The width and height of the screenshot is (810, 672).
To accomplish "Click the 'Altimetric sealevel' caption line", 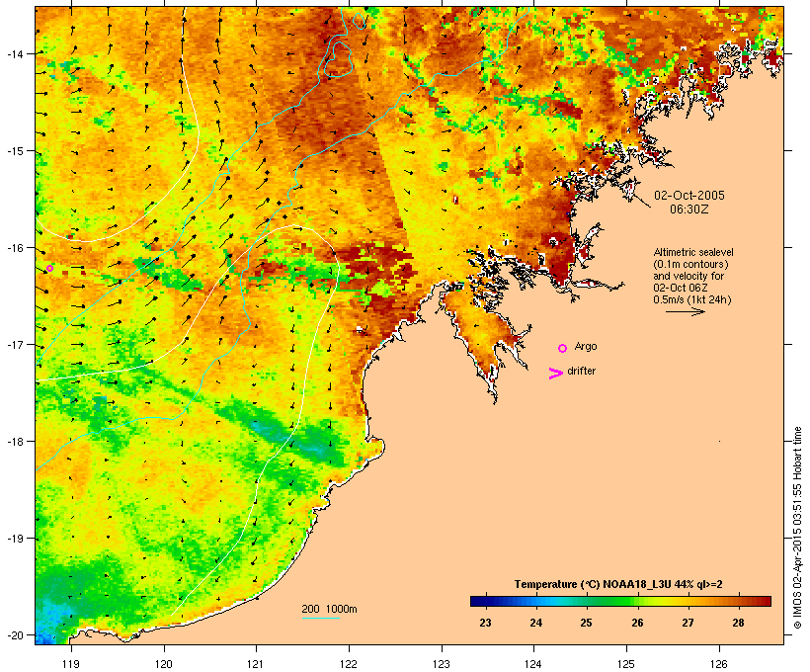I will (693, 252).
